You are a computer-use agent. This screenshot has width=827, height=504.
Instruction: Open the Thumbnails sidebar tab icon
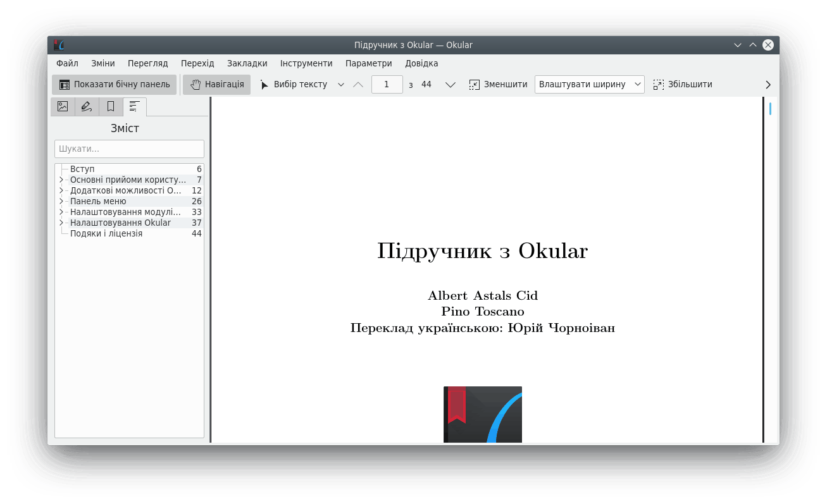pyautogui.click(x=63, y=106)
